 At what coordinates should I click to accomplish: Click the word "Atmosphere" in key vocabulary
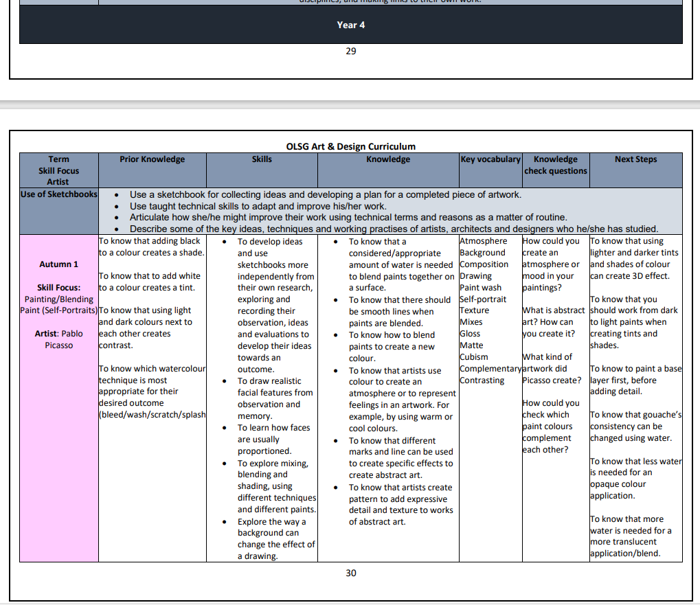coord(483,241)
